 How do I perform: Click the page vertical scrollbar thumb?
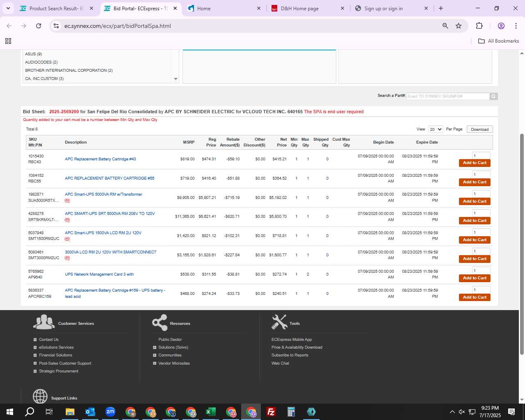tap(522, 244)
